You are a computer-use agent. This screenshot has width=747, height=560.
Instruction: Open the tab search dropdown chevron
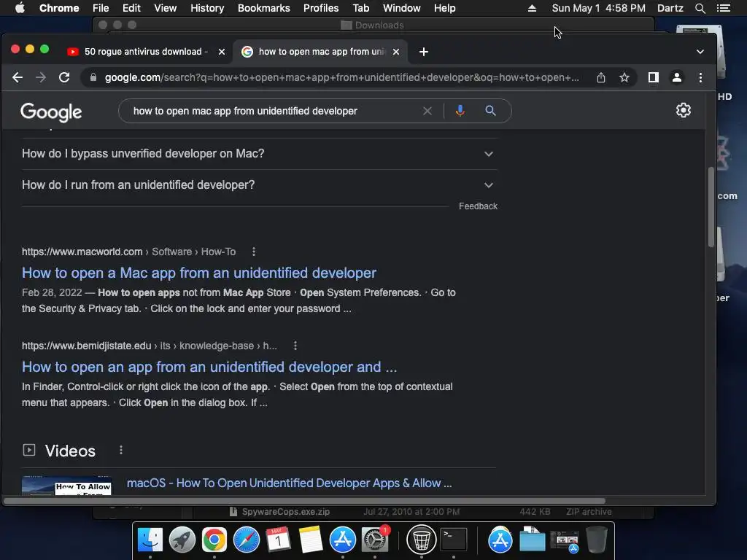click(700, 52)
